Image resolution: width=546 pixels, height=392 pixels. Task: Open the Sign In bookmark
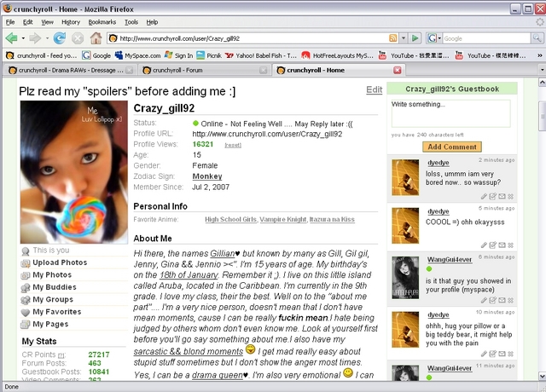[x=178, y=55]
